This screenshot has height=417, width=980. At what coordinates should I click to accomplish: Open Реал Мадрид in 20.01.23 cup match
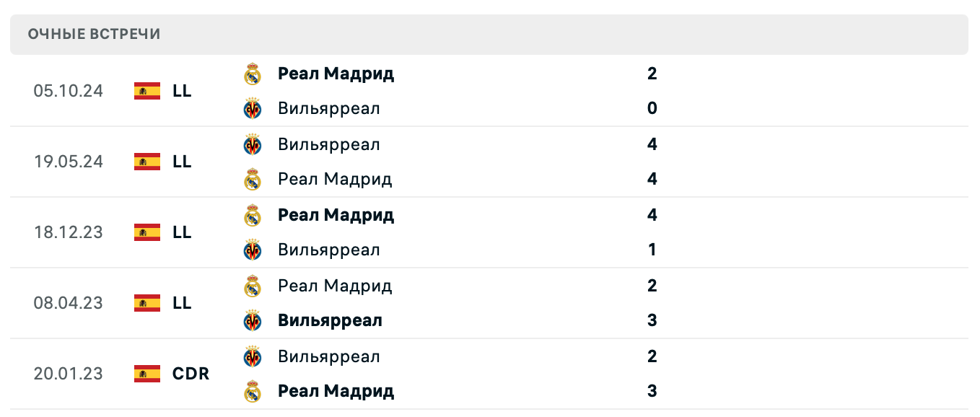(x=336, y=391)
